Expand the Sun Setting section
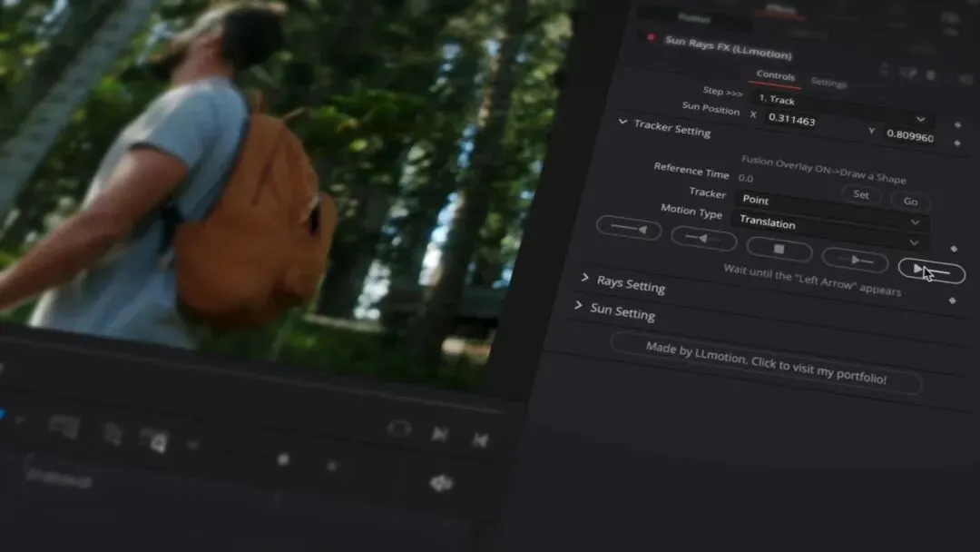This screenshot has width=980, height=552. tap(578, 305)
